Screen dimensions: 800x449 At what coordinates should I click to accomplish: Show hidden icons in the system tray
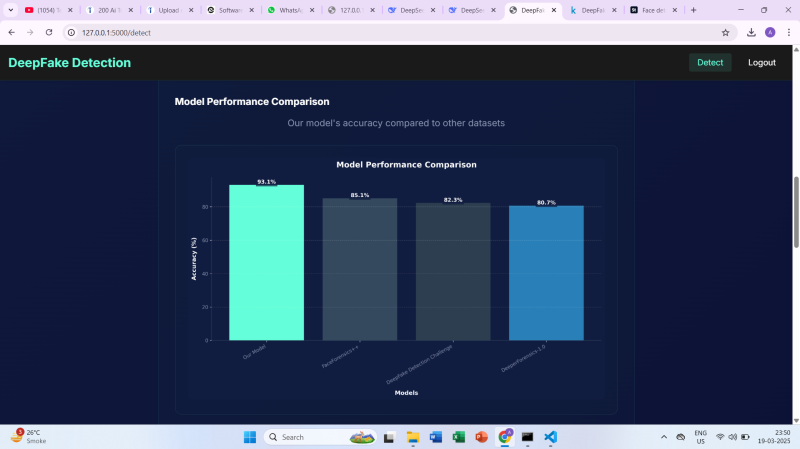664,437
